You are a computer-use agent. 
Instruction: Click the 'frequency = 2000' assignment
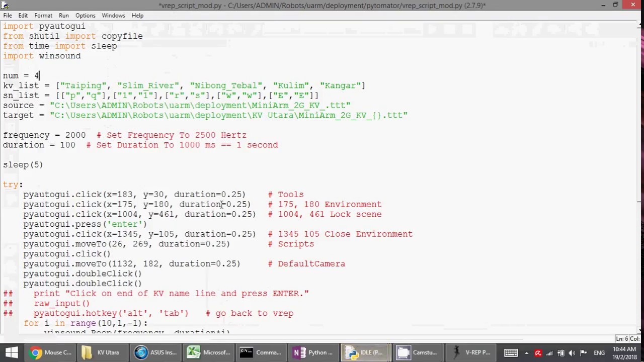(x=44, y=135)
